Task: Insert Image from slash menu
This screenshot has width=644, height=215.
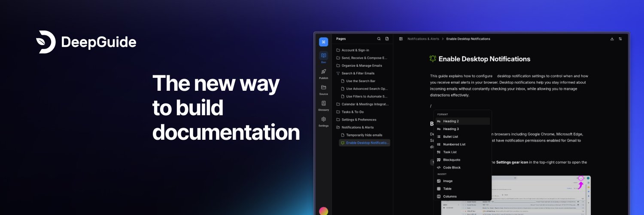Action: point(462,181)
